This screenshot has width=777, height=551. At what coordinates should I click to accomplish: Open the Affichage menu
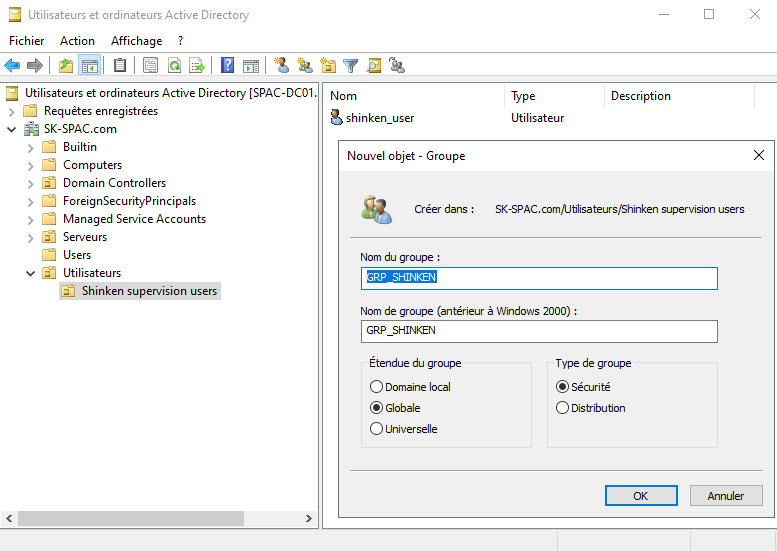coord(136,41)
